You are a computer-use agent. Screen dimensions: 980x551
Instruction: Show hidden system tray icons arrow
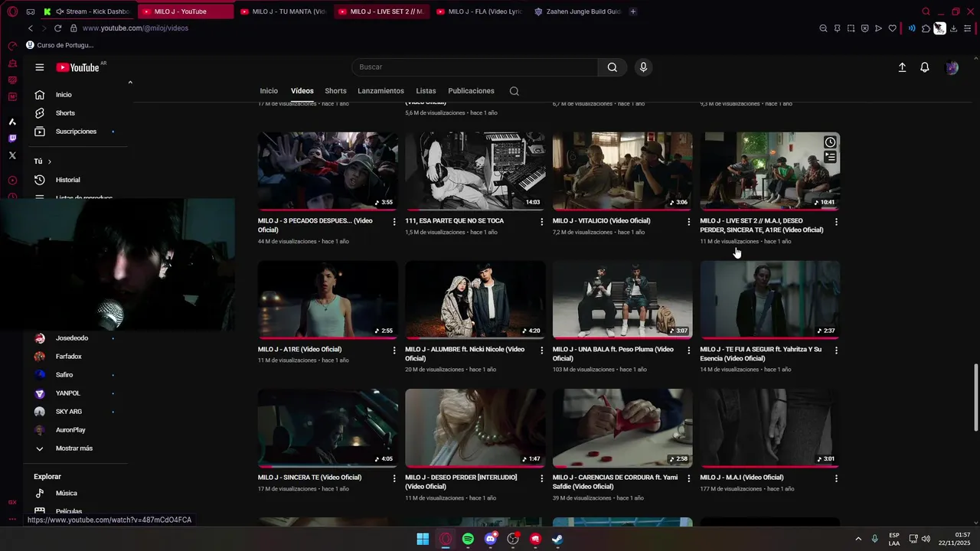point(858,539)
